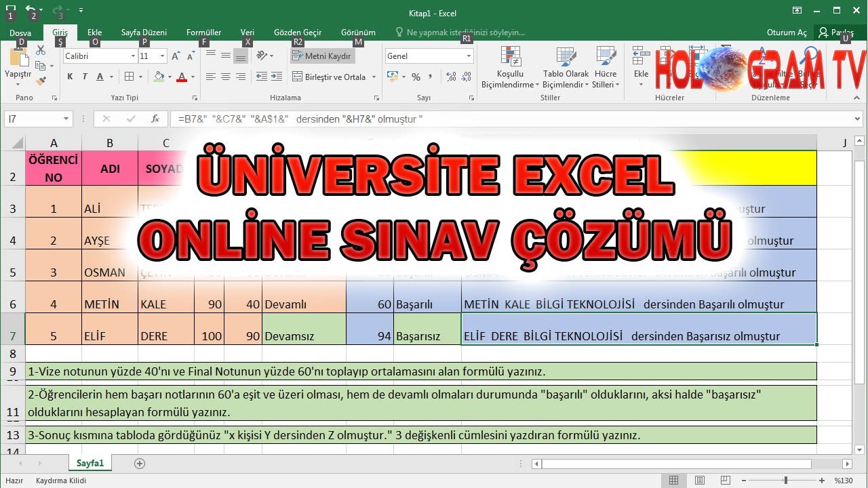Select the Format Painter brush icon
The width and height of the screenshot is (868, 488).
[41, 81]
